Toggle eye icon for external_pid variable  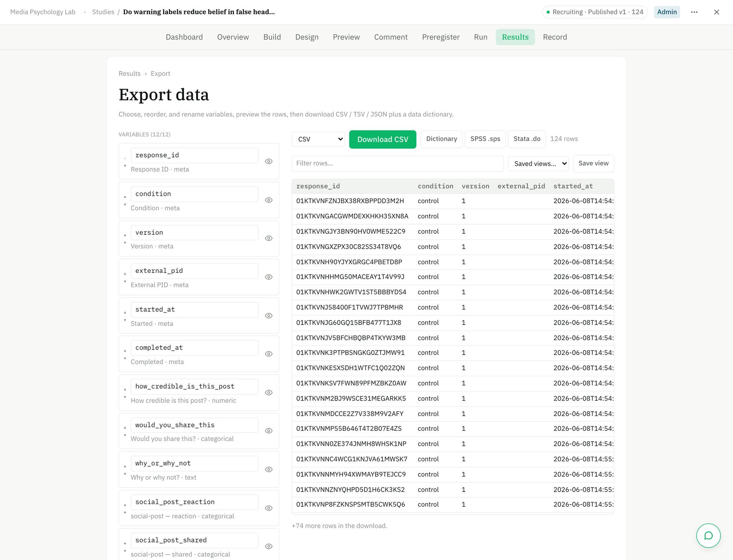pos(269,277)
